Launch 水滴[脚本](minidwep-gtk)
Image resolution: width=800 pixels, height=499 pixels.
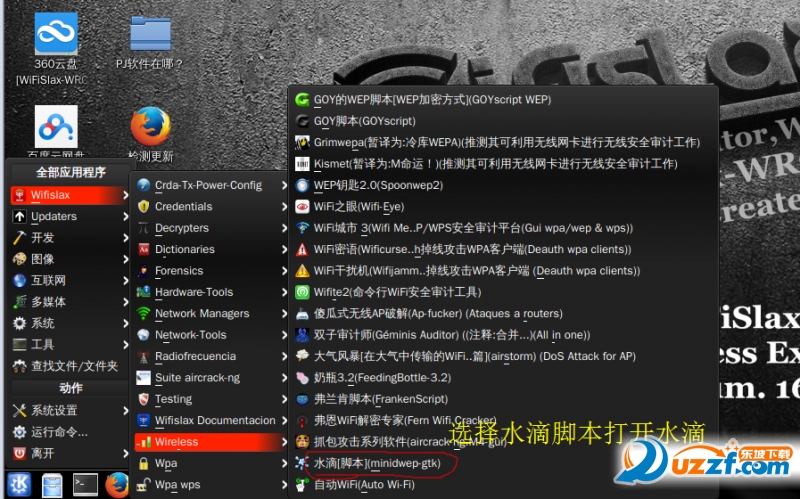(503, 463)
